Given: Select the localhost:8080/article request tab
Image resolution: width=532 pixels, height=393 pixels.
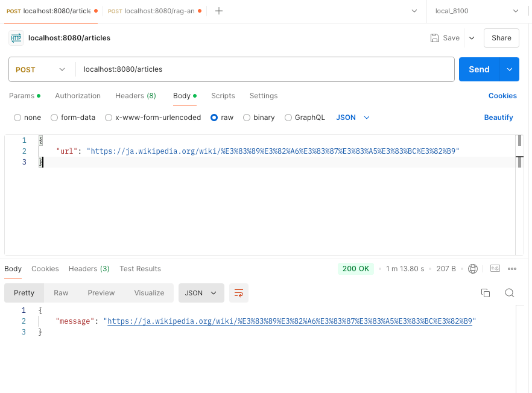Looking at the screenshot, I should [x=52, y=11].
